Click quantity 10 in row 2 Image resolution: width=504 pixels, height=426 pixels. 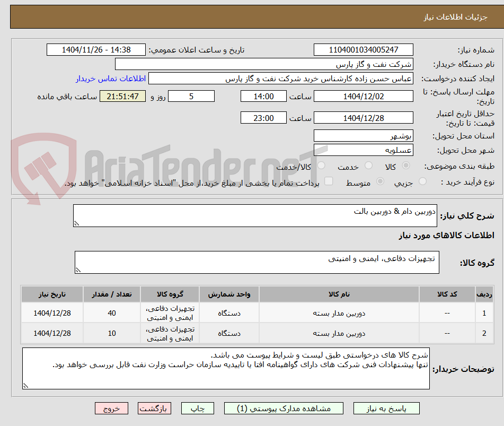tap(111, 333)
